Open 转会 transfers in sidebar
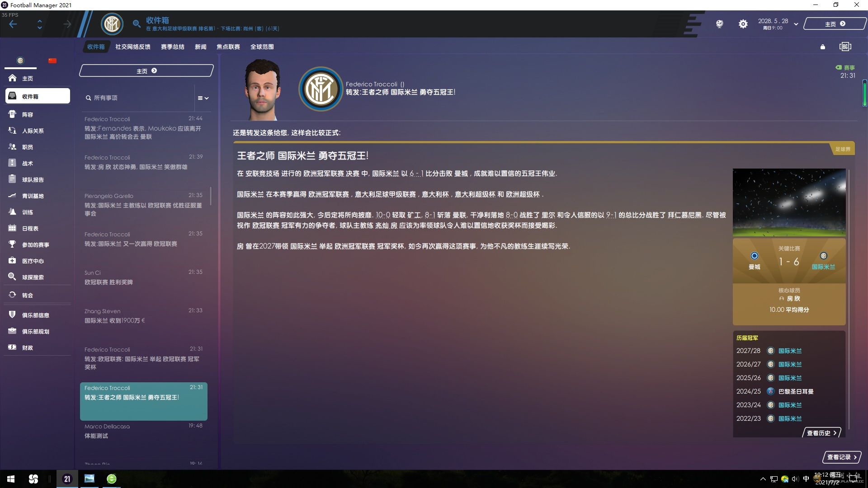The width and height of the screenshot is (868, 488). click(37, 295)
